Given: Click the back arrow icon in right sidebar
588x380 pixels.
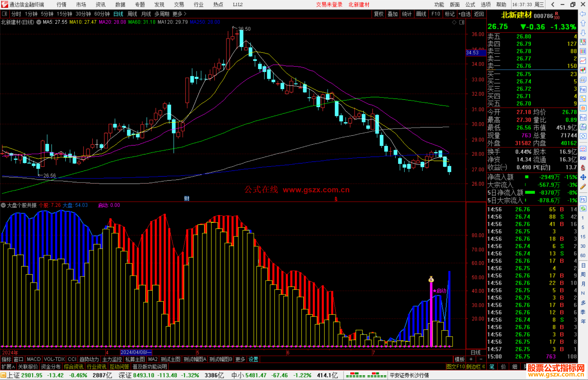Looking at the screenshot, I should [x=583, y=14].
